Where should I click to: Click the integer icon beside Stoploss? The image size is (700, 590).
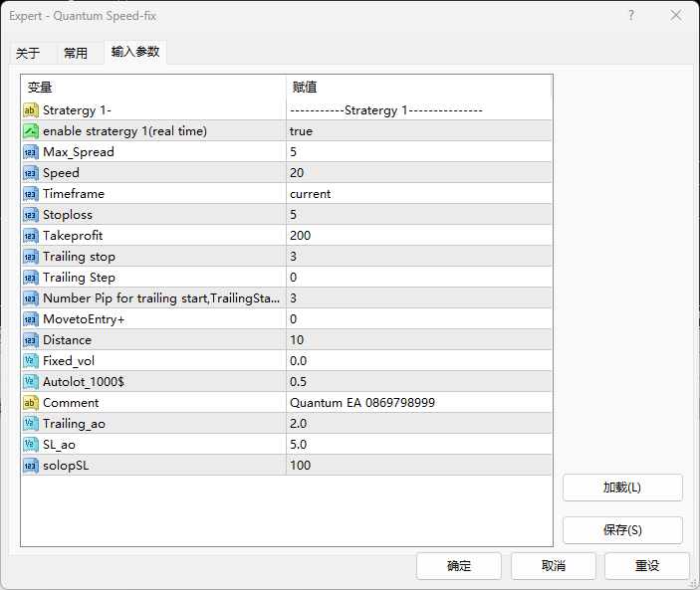coord(30,215)
